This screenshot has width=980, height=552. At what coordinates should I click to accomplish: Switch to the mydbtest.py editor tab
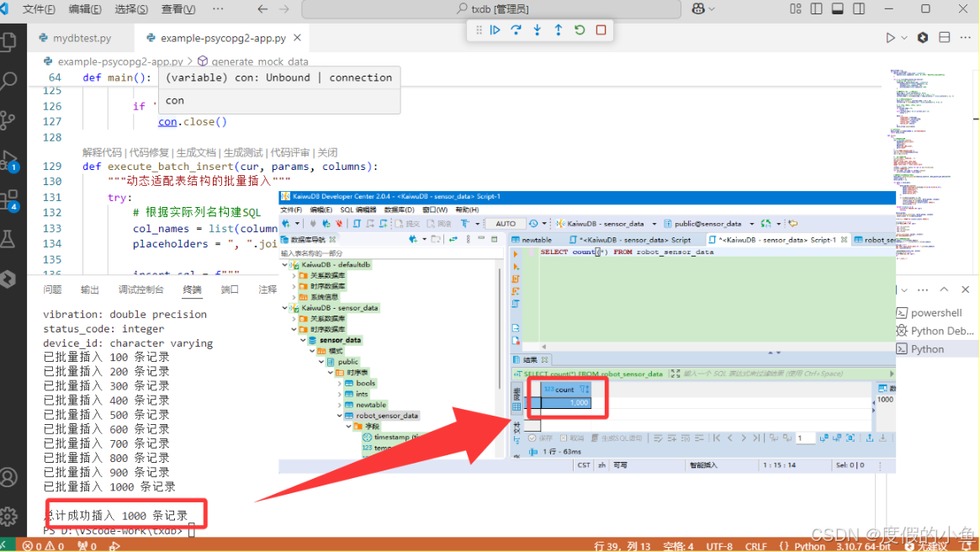(x=81, y=39)
